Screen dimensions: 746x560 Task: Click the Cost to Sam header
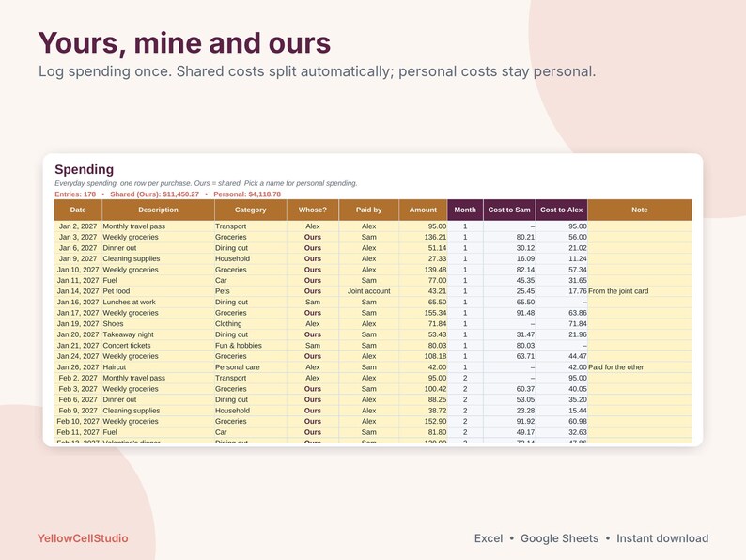[x=509, y=210]
